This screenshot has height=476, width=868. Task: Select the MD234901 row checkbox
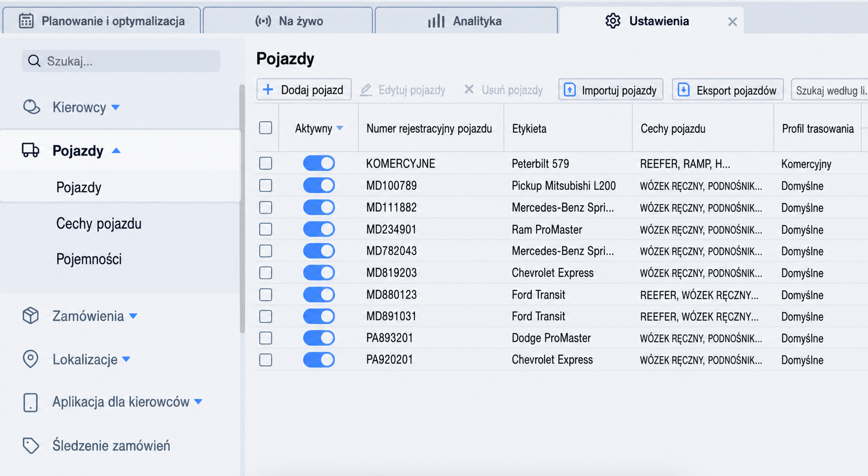[x=265, y=229]
